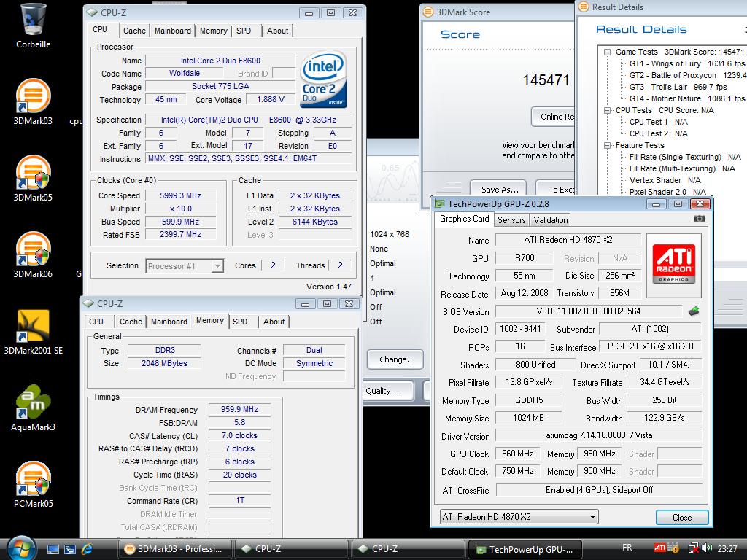Click the Show Desktop quick launch icon
The width and height of the screenshot is (747, 560).
(x=53, y=550)
